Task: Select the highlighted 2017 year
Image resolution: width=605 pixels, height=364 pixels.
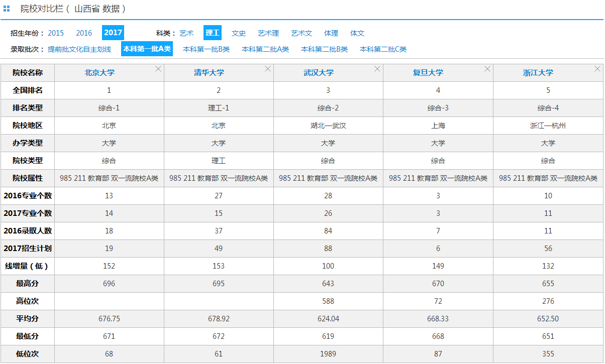Action: point(113,33)
